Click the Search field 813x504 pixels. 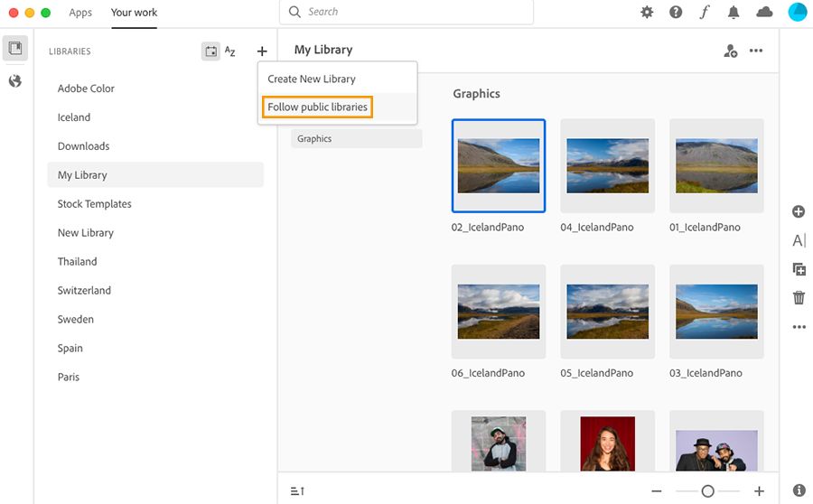click(406, 13)
